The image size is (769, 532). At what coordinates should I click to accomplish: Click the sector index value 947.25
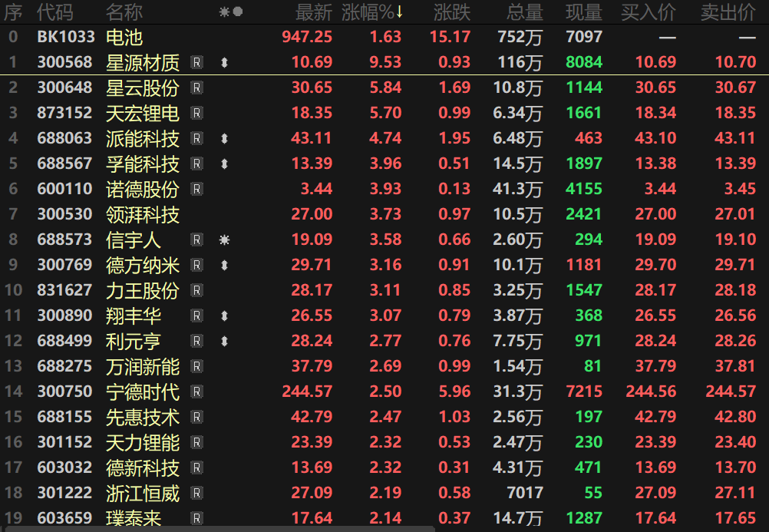[307, 37]
